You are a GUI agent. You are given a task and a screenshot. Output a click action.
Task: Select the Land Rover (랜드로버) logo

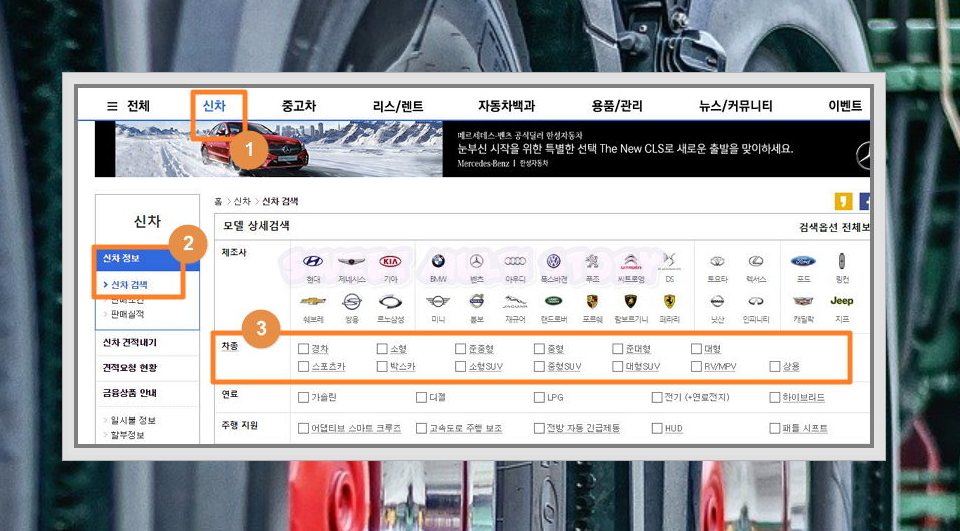click(x=553, y=301)
